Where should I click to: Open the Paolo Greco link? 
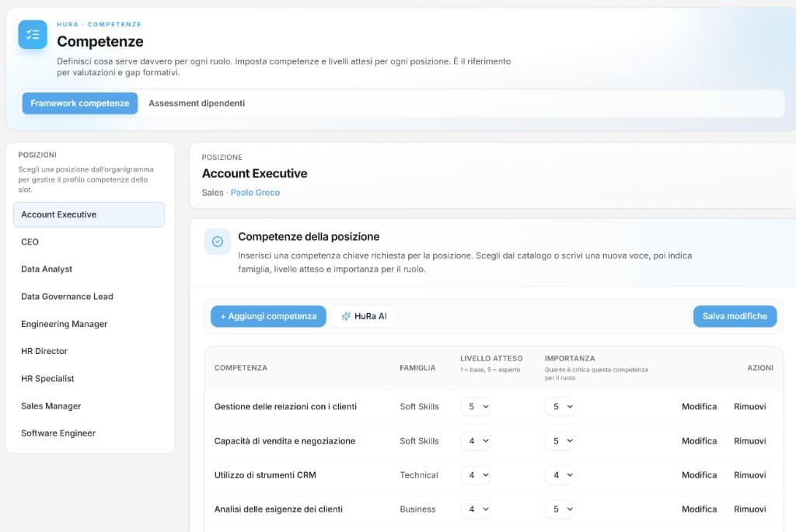[x=255, y=193]
